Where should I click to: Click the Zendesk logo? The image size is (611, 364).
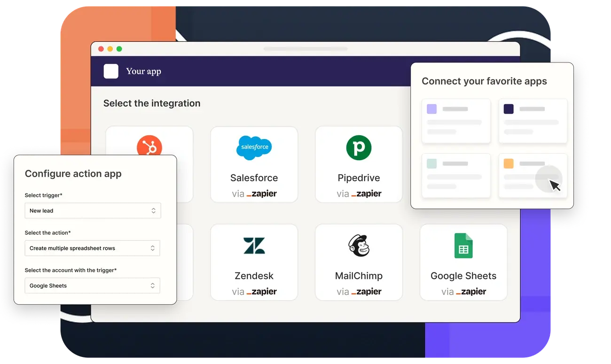[254, 245]
